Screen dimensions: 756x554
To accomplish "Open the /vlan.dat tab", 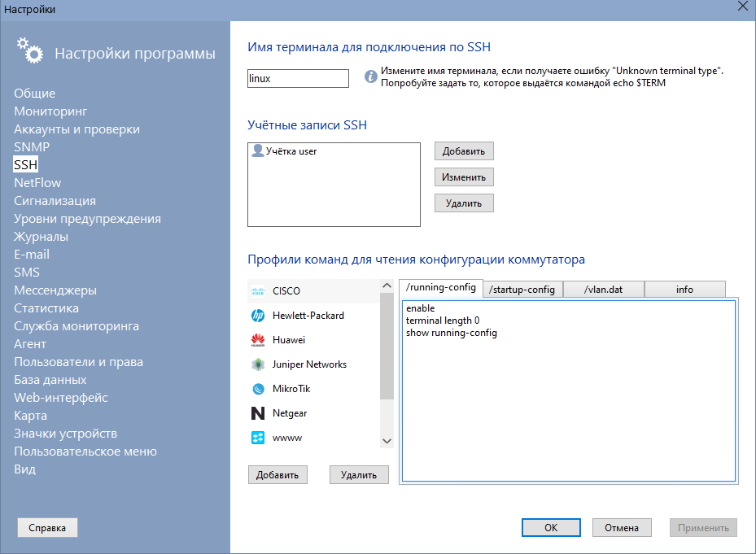I will click(x=603, y=290).
